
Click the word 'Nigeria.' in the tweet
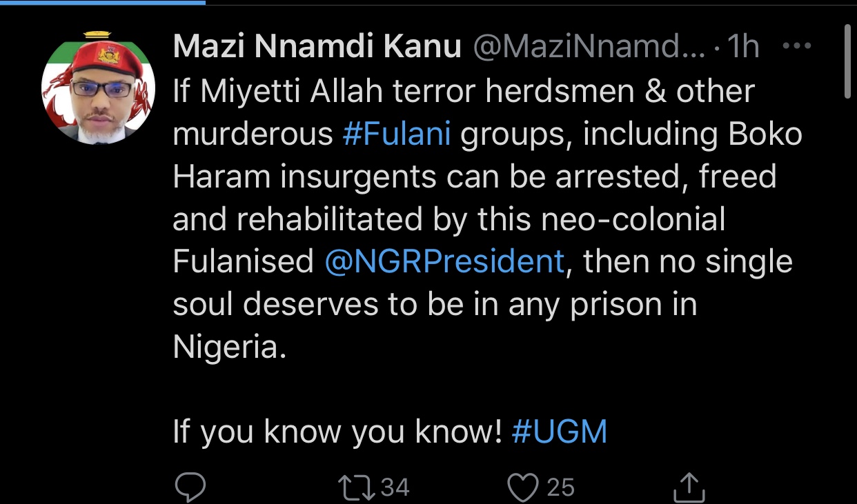click(229, 347)
